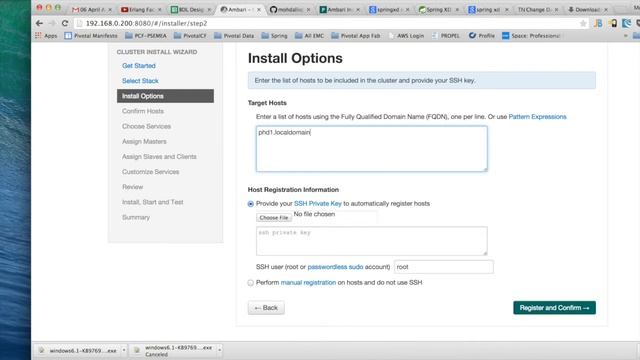Click Assign Masters wizard step

(x=144, y=142)
